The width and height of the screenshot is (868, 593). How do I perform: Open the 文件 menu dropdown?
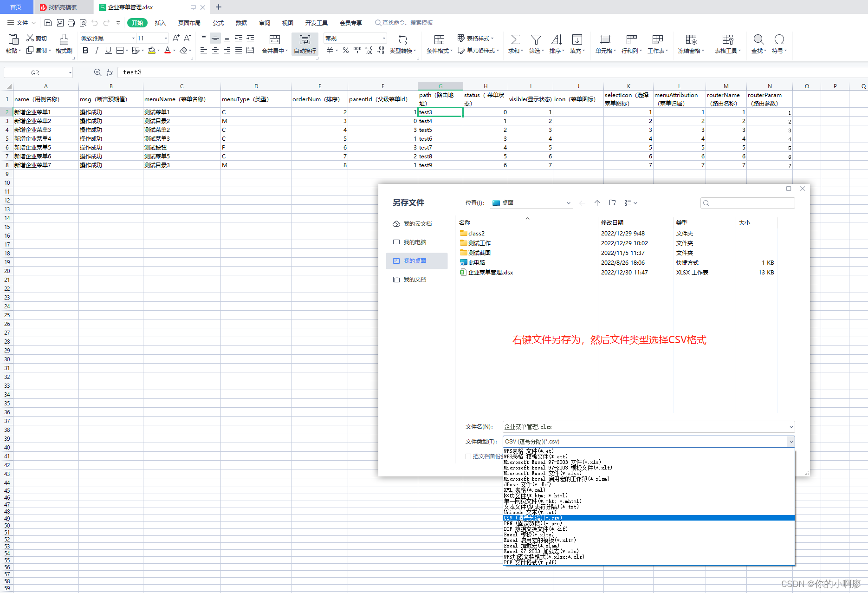(22, 23)
